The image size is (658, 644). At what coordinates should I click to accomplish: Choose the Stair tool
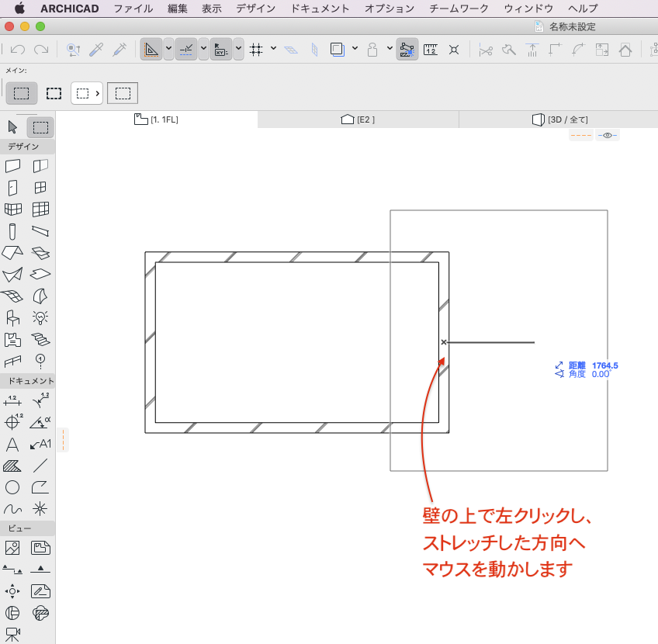pos(40,340)
